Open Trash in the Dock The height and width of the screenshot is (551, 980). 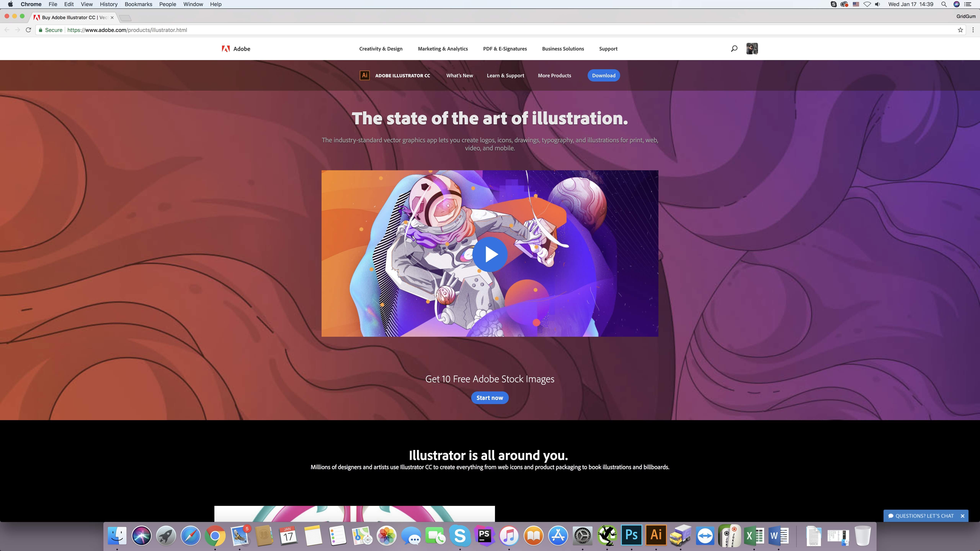863,536
